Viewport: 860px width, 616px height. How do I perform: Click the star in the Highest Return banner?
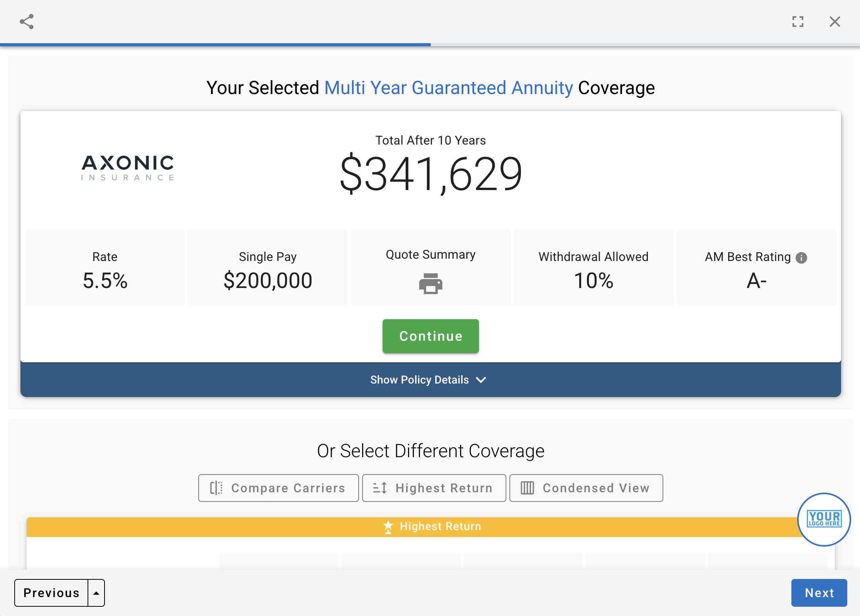click(388, 527)
